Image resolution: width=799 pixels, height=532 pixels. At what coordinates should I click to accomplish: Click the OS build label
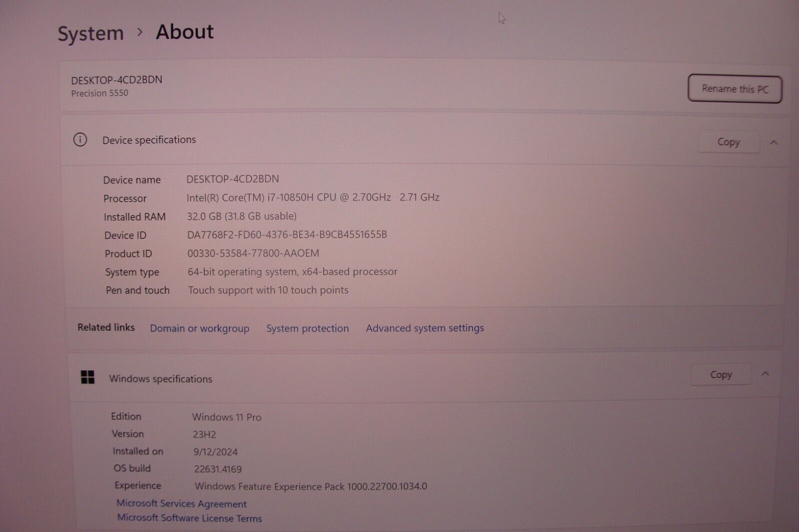click(x=132, y=468)
